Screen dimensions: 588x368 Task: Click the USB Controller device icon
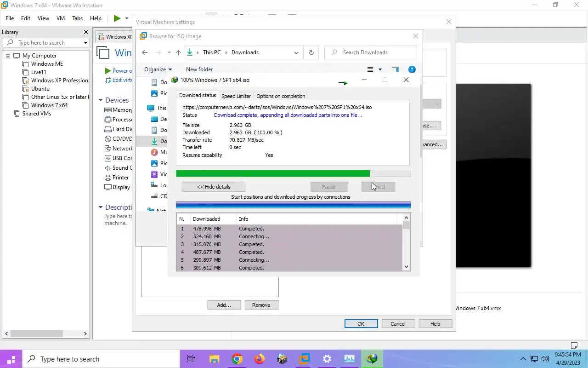(x=108, y=158)
